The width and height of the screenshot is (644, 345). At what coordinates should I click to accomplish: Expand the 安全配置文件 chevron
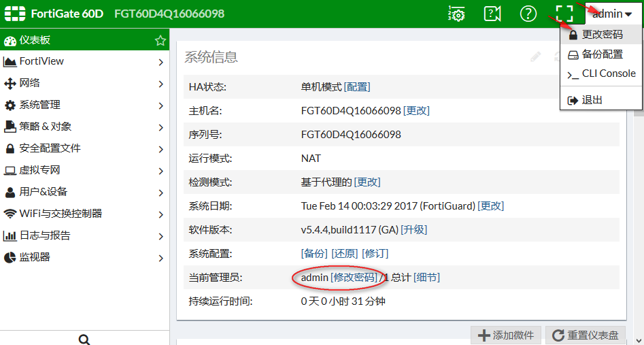point(160,149)
